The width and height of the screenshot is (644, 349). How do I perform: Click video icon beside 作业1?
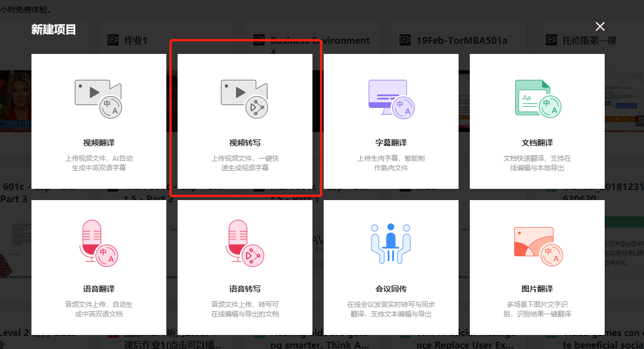coord(113,40)
